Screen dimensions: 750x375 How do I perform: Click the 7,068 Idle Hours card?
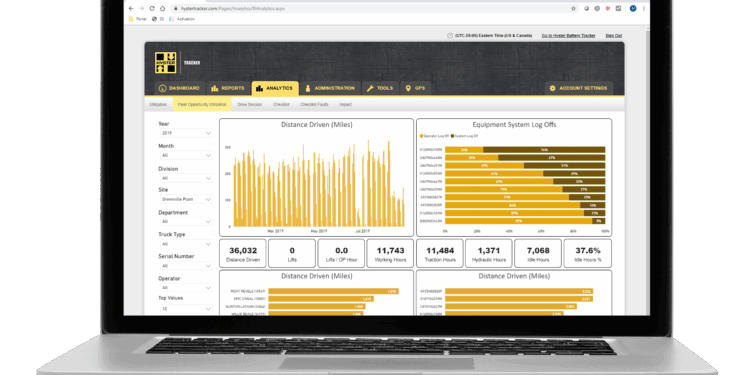click(x=538, y=254)
